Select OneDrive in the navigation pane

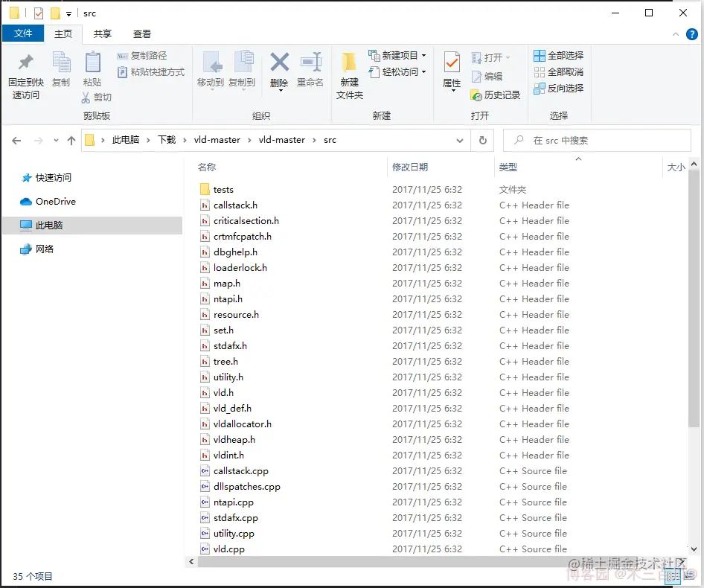point(48,202)
